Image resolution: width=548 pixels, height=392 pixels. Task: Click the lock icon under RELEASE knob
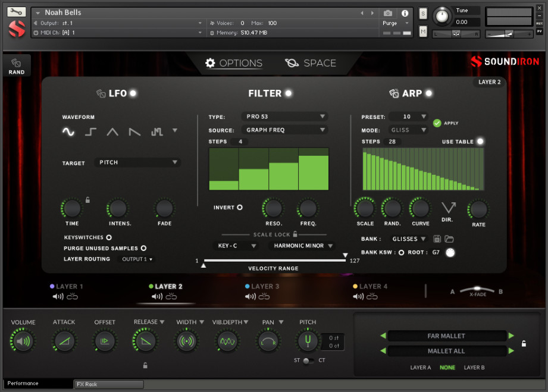[145, 365]
